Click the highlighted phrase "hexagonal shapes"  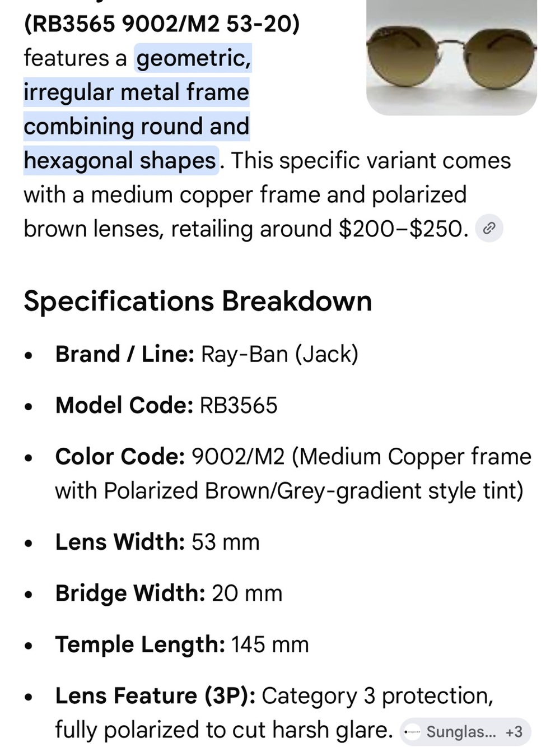tap(120, 161)
